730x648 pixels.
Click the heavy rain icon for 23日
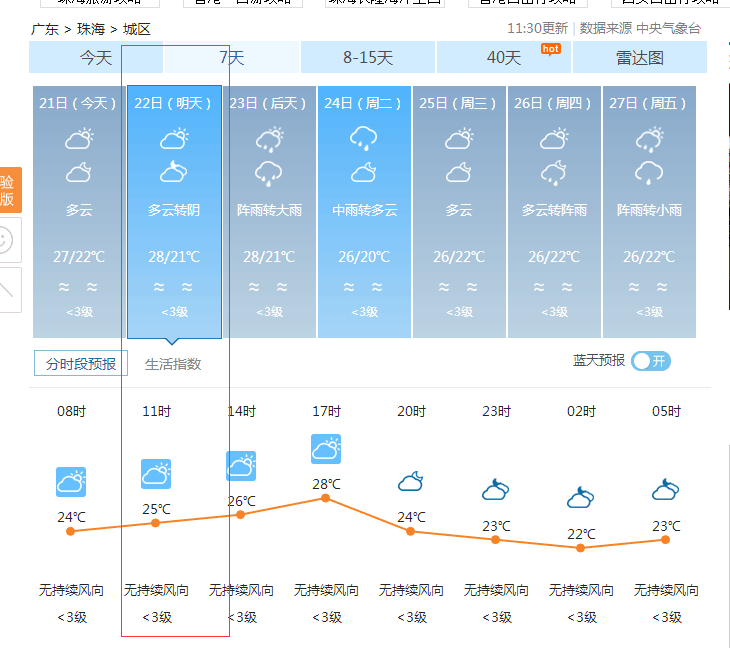[269, 174]
